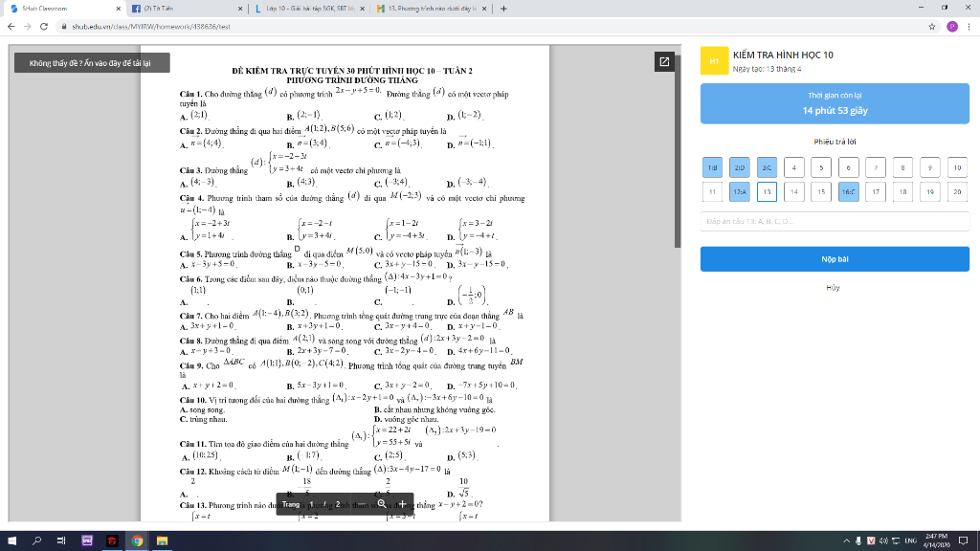Open the Windows notification center

pyautogui.click(x=963, y=540)
